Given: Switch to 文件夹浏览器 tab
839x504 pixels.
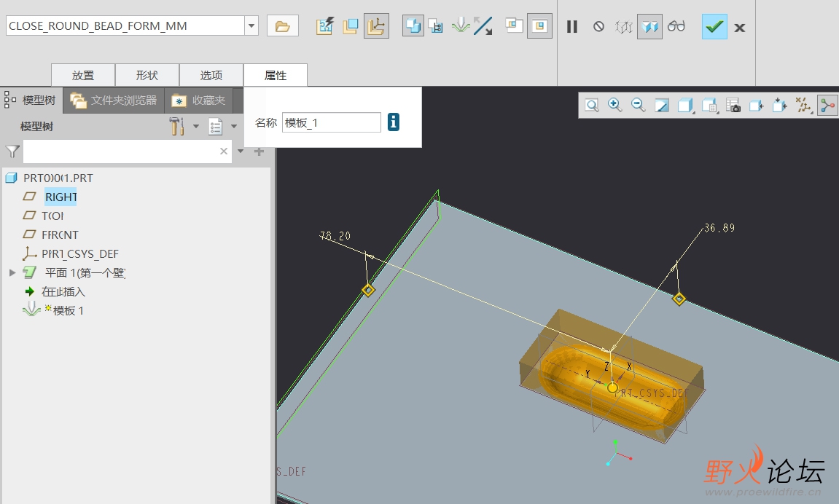Looking at the screenshot, I should (114, 101).
